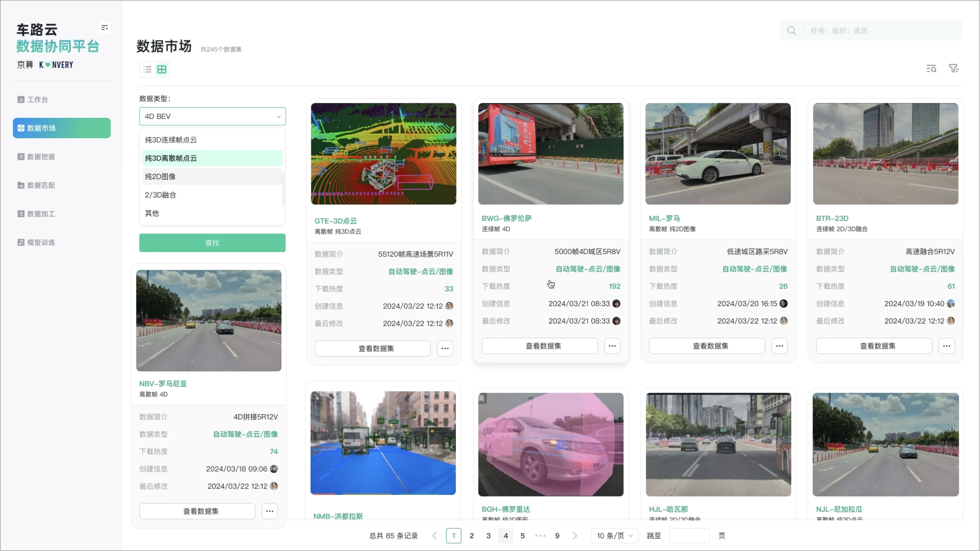The width and height of the screenshot is (980, 551).
Task: Open the advanced search list icon
Action: 931,68
